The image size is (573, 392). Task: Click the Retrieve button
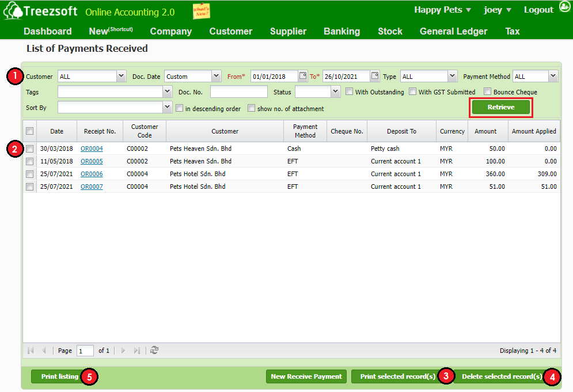pyautogui.click(x=500, y=108)
